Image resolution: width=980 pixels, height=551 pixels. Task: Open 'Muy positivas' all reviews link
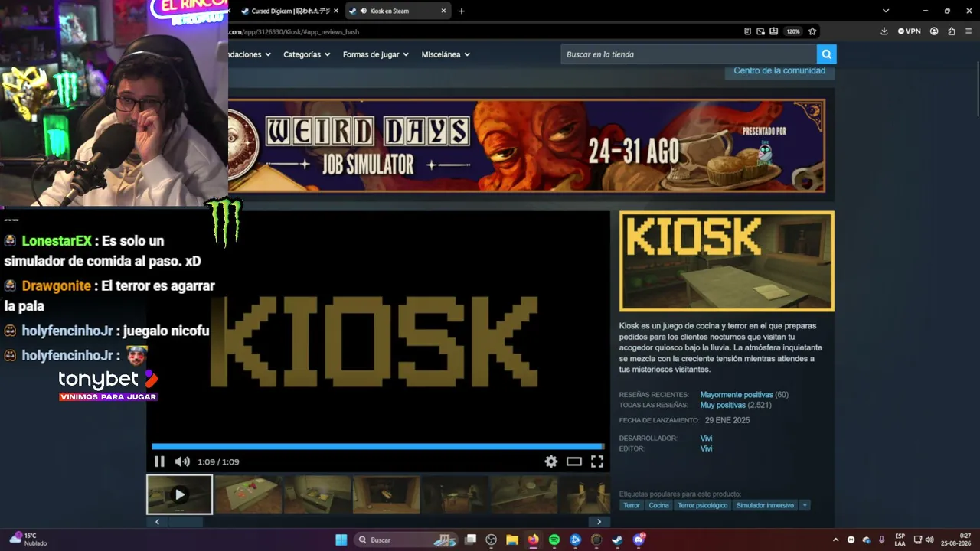click(x=723, y=405)
